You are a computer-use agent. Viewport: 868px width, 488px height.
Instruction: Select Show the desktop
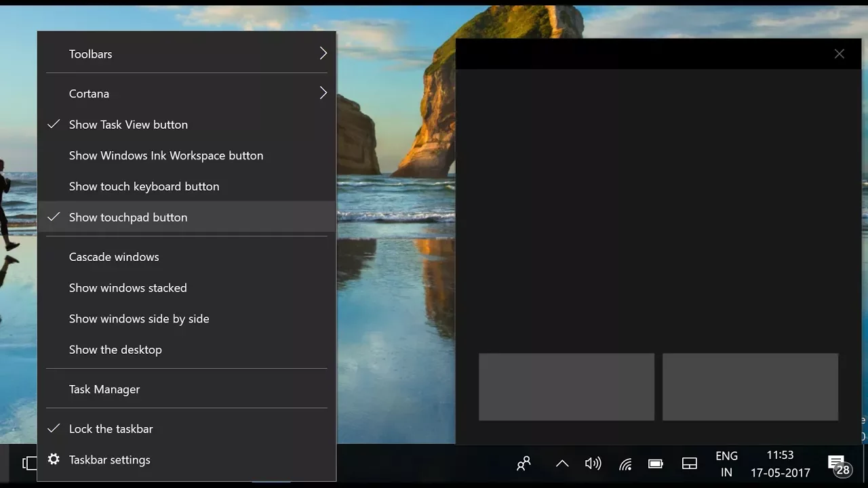[186, 350]
